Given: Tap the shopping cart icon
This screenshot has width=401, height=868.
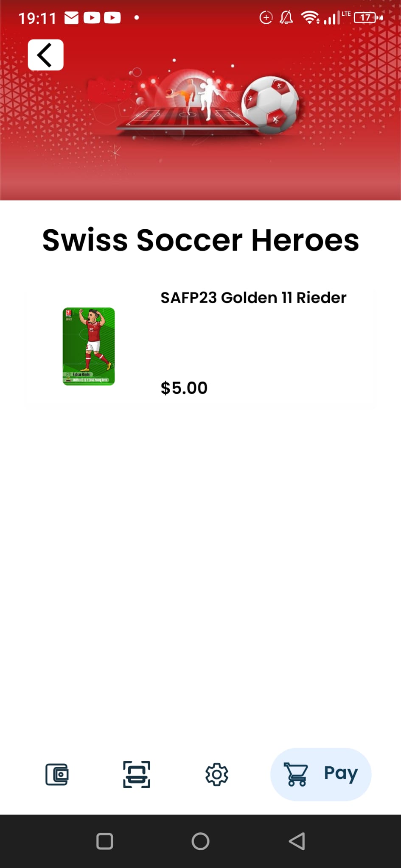Looking at the screenshot, I should 296,774.
